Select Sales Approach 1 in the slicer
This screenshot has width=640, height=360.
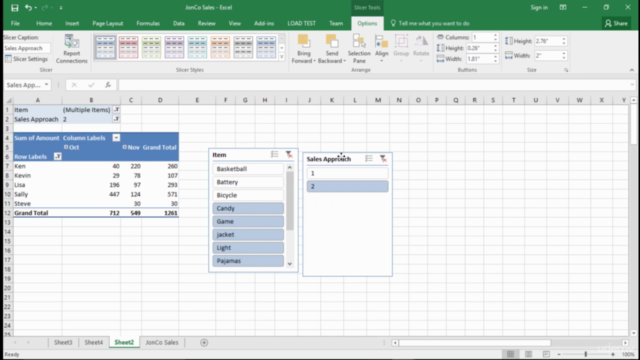pyautogui.click(x=347, y=173)
